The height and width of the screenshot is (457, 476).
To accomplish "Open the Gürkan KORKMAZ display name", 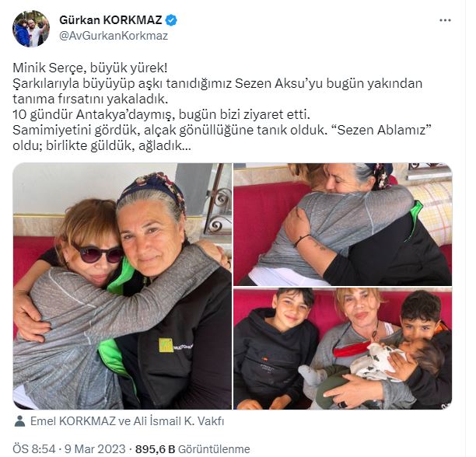I will (110, 20).
